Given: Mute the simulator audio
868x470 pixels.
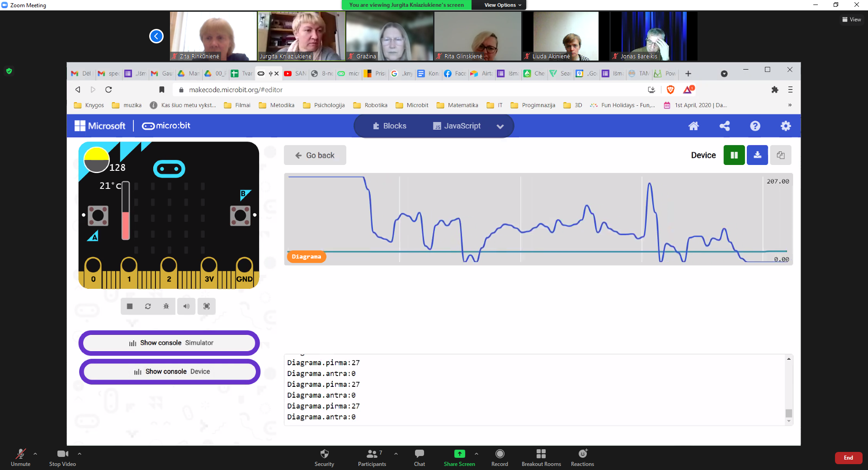Looking at the screenshot, I should [186, 306].
